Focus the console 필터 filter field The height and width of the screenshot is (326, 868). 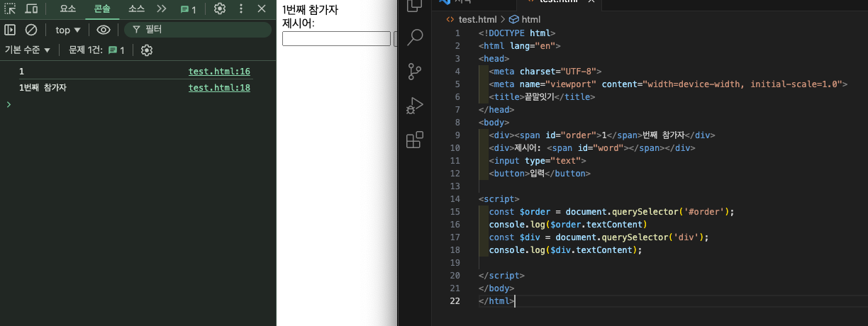click(x=198, y=30)
